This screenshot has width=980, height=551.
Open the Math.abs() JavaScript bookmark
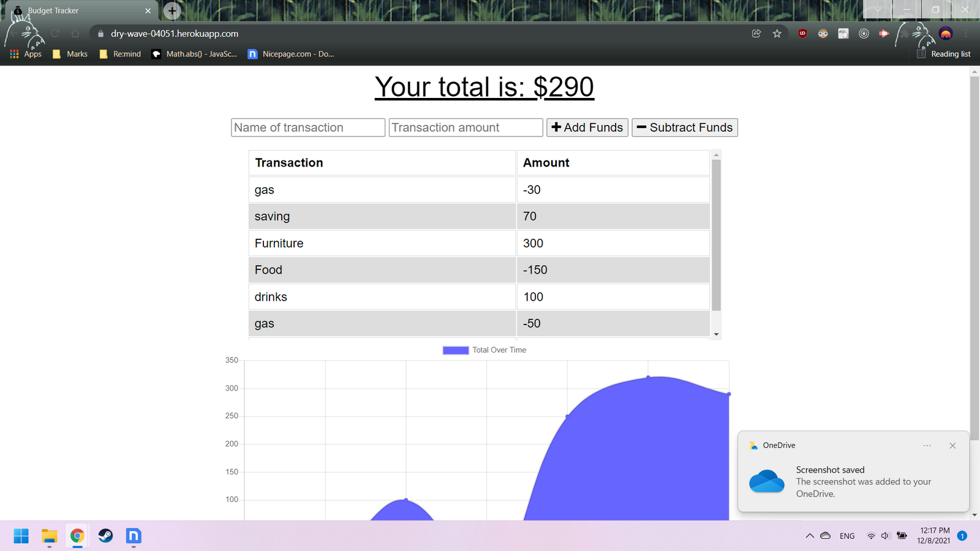pyautogui.click(x=194, y=54)
